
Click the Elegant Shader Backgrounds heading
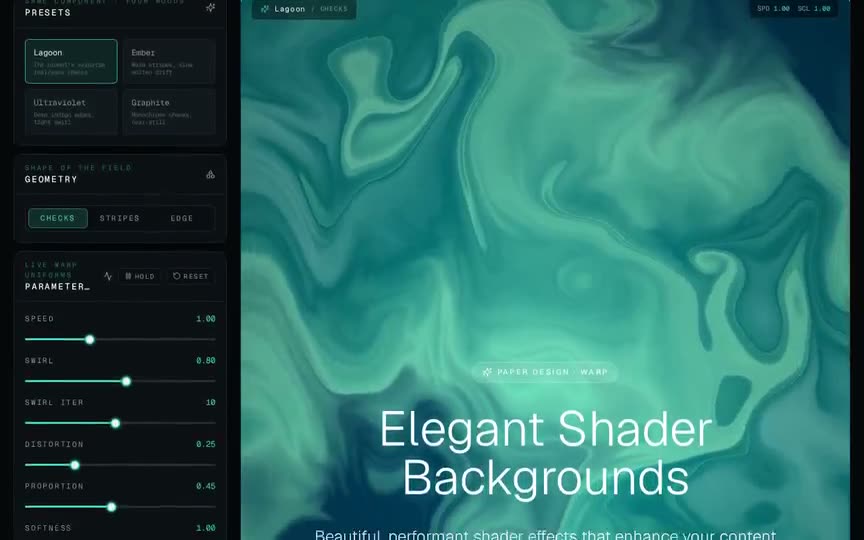pyautogui.click(x=546, y=453)
